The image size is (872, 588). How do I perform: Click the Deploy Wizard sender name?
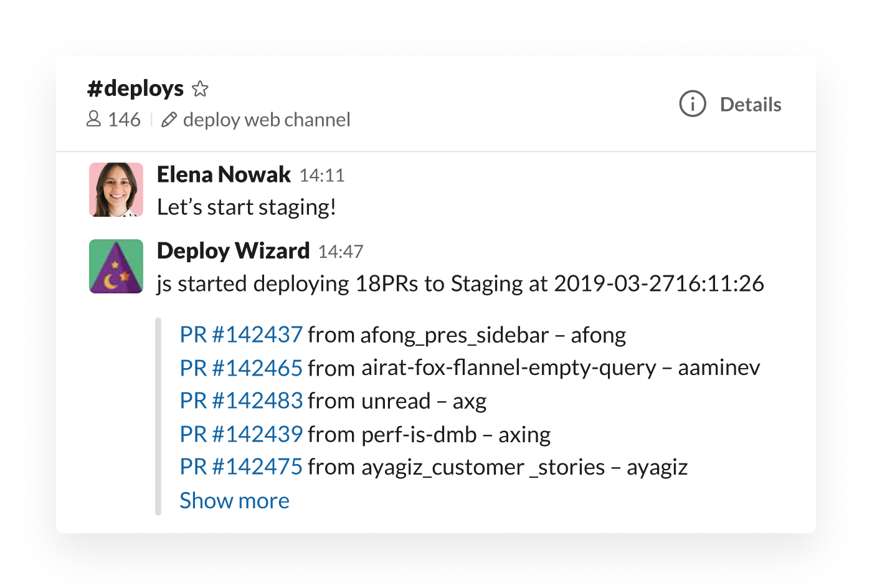233,250
